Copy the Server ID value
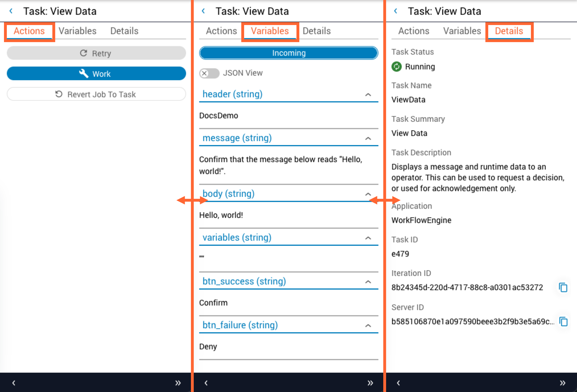 [x=563, y=321]
